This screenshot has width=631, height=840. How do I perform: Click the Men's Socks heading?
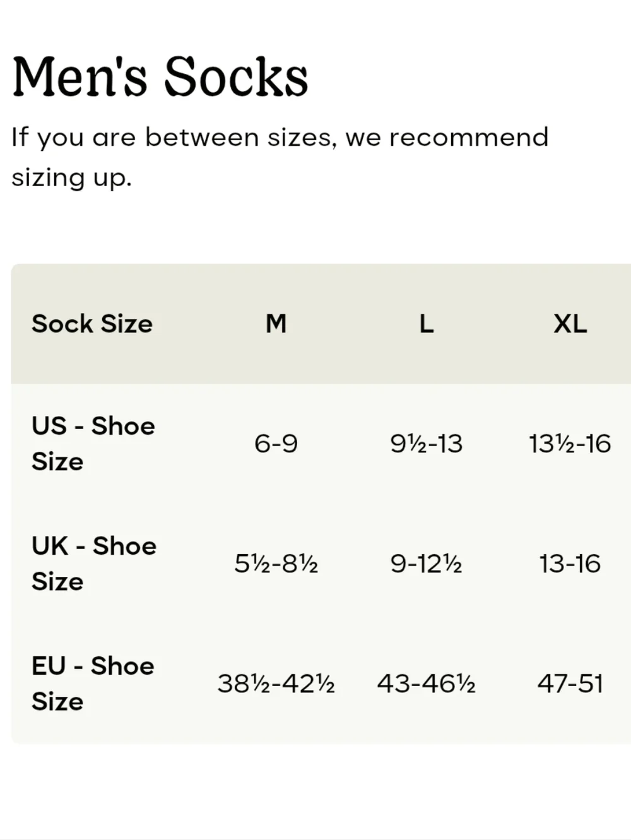(160, 76)
